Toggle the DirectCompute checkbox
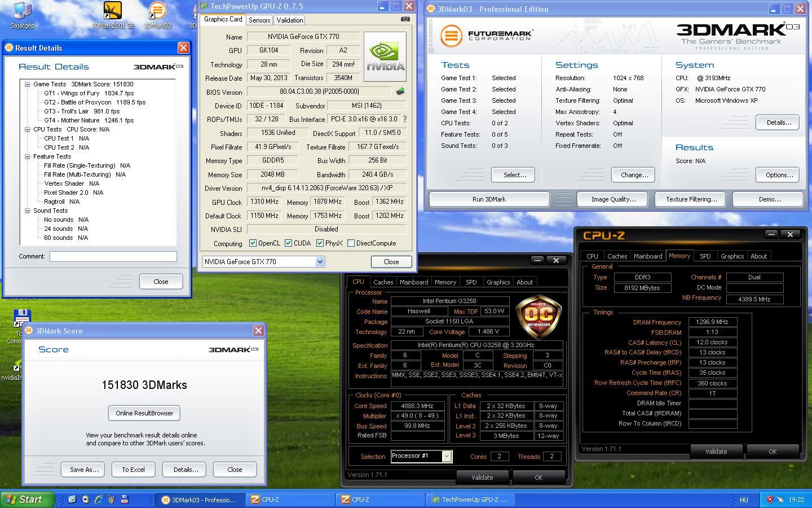Viewport: 812px width, 508px height. (x=351, y=243)
